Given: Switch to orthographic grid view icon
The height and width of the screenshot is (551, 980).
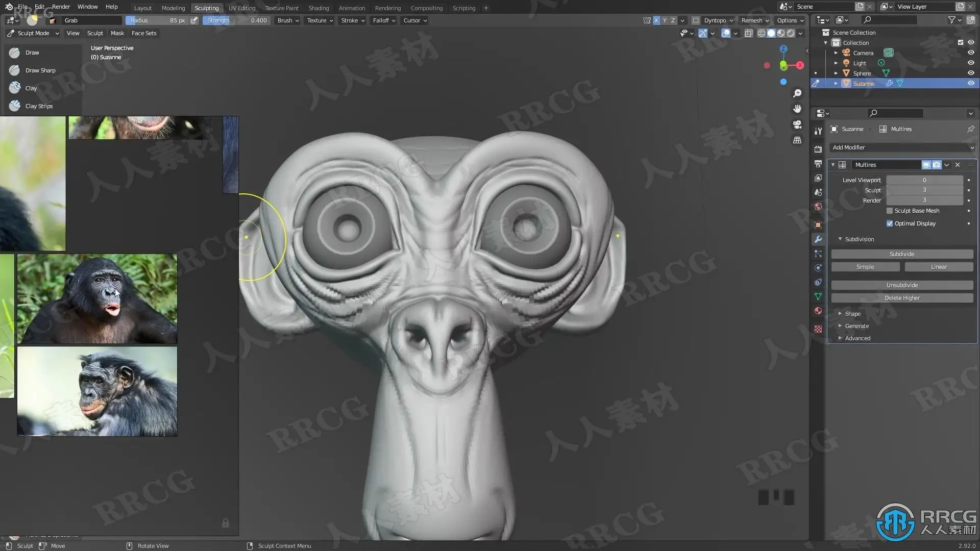Looking at the screenshot, I should click(x=797, y=140).
